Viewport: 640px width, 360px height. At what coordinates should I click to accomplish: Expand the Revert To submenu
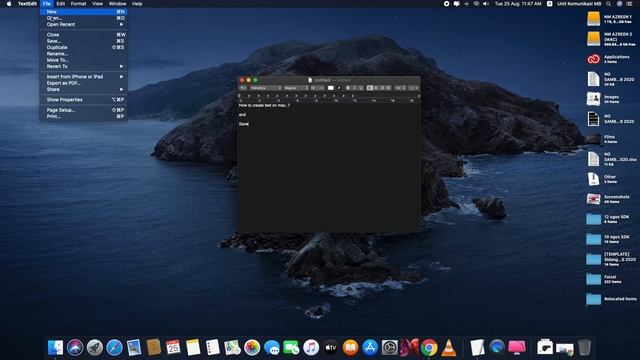84,66
